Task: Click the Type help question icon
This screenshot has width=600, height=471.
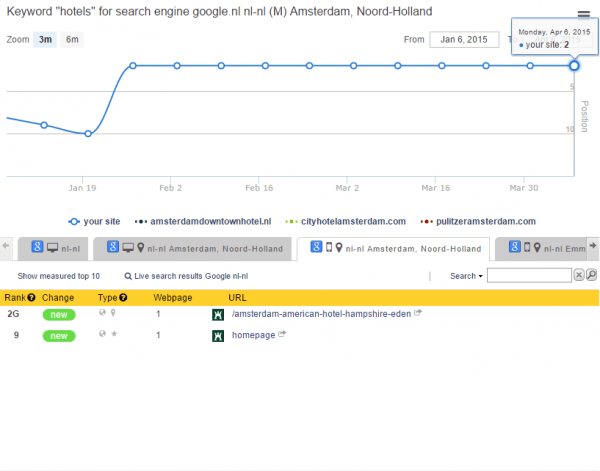Action: tap(123, 297)
